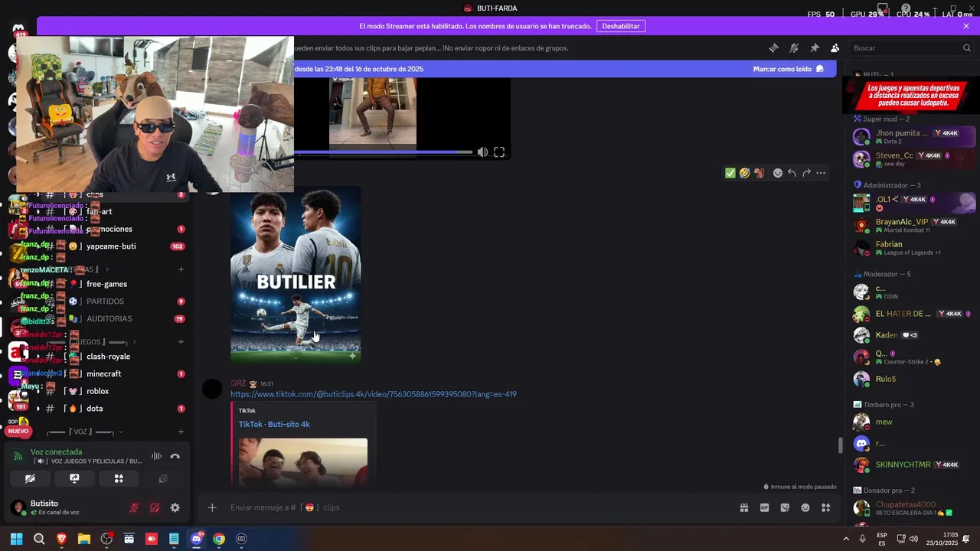Open soundboard in voice panel
The width and height of the screenshot is (980, 551).
click(x=163, y=478)
